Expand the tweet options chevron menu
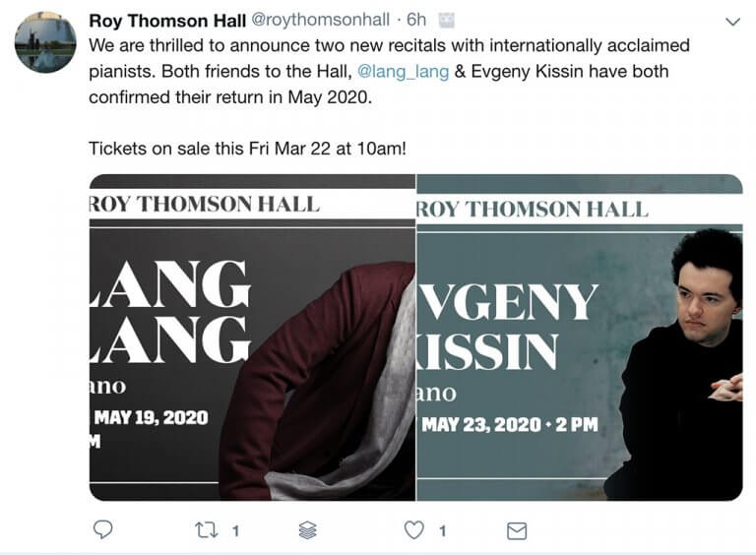 [732, 22]
